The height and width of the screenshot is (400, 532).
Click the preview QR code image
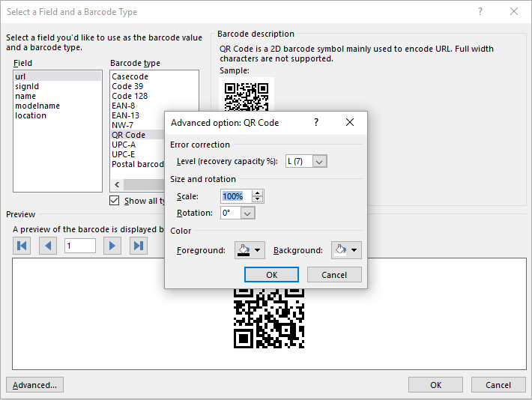[269, 318]
